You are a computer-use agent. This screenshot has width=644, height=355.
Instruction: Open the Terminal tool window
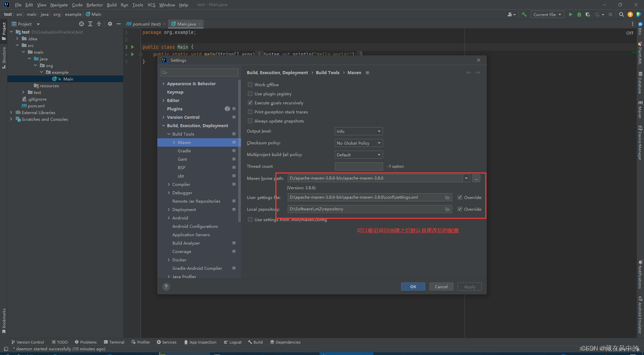(114, 342)
